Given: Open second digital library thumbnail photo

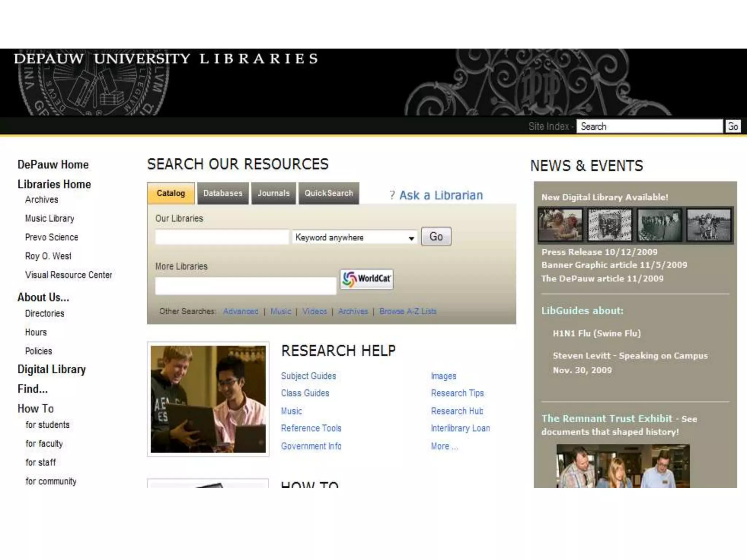Looking at the screenshot, I should (x=610, y=225).
